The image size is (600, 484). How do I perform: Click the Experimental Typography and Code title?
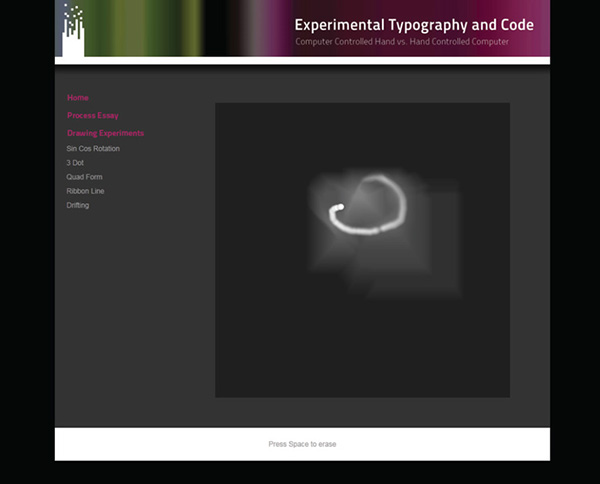(x=414, y=25)
